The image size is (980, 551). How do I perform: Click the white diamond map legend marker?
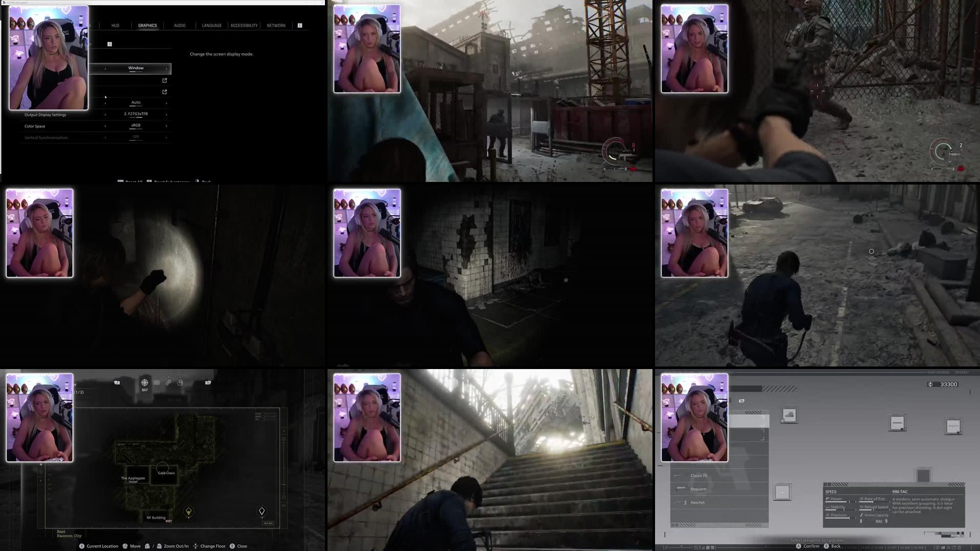pos(262,511)
